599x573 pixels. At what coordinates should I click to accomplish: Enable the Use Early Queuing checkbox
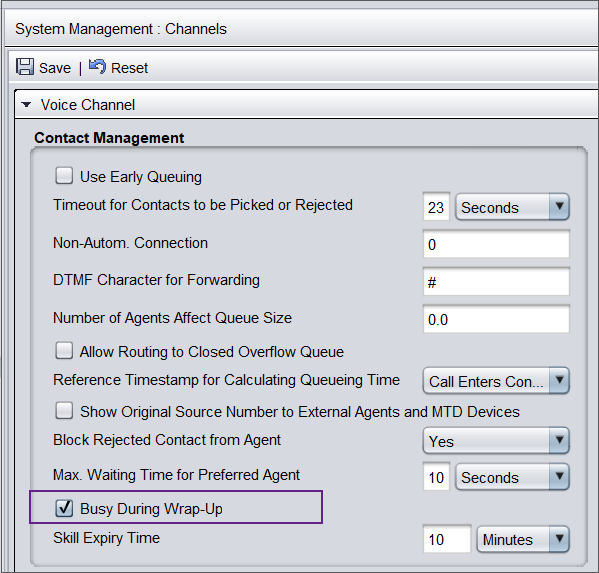click(64, 176)
